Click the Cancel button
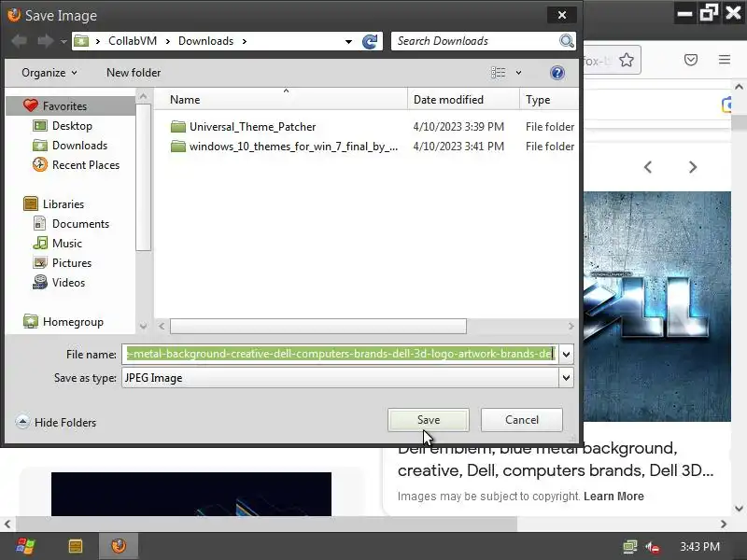747x560 pixels. tap(522, 420)
